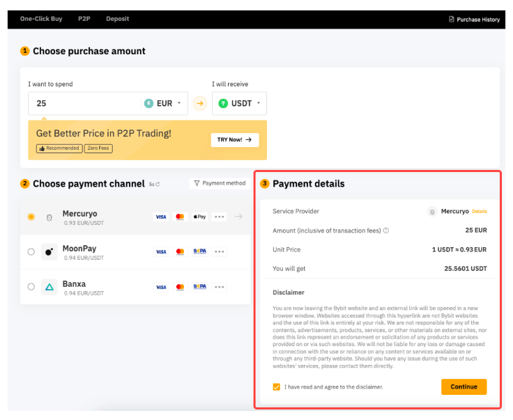The width and height of the screenshot is (513, 420).
Task: Open Mercuryo Details link
Action: 480,212
